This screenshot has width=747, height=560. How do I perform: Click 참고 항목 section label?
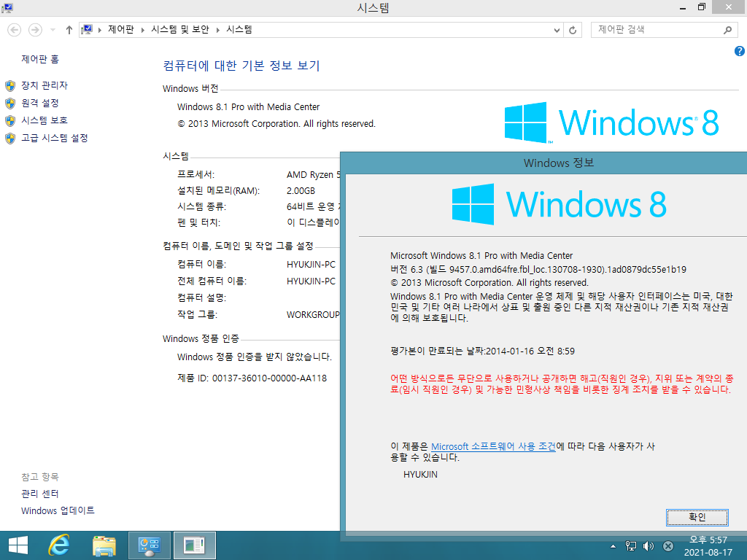pyautogui.click(x=40, y=476)
